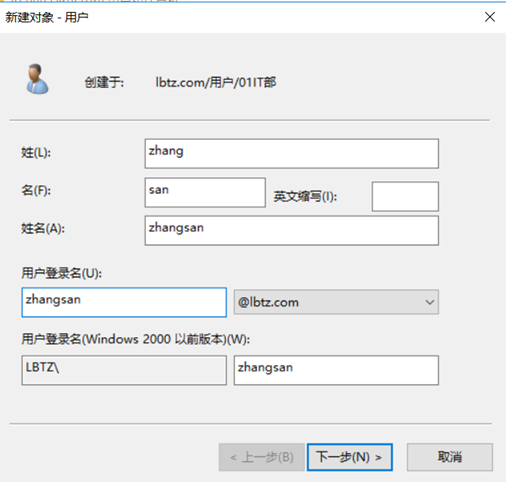
Task: Close the 新建对象 - 用户 dialog
Action: (490, 17)
